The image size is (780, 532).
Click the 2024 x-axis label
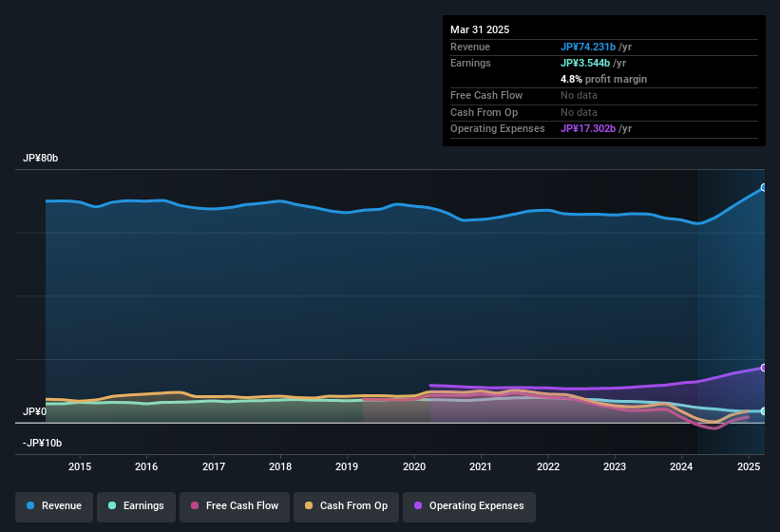681,466
